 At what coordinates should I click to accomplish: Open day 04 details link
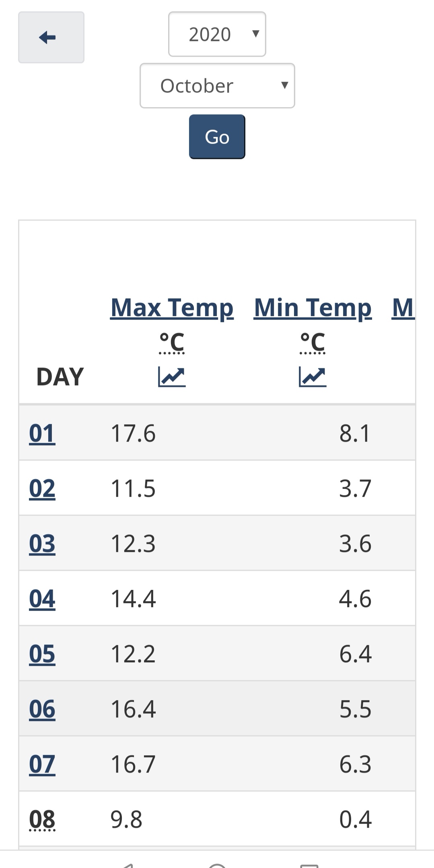(x=42, y=599)
